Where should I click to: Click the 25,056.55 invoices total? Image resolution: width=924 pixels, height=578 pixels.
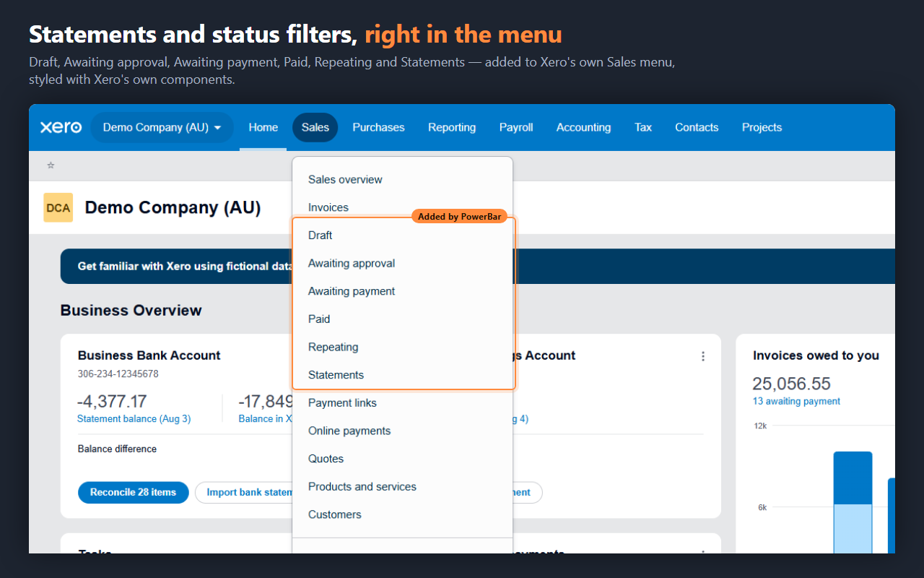pyautogui.click(x=791, y=384)
